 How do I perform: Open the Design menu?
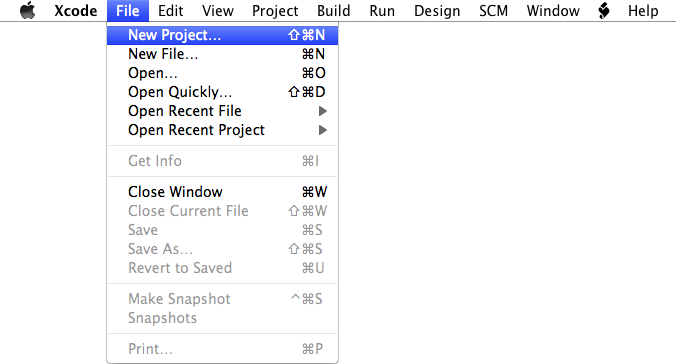pos(437,10)
